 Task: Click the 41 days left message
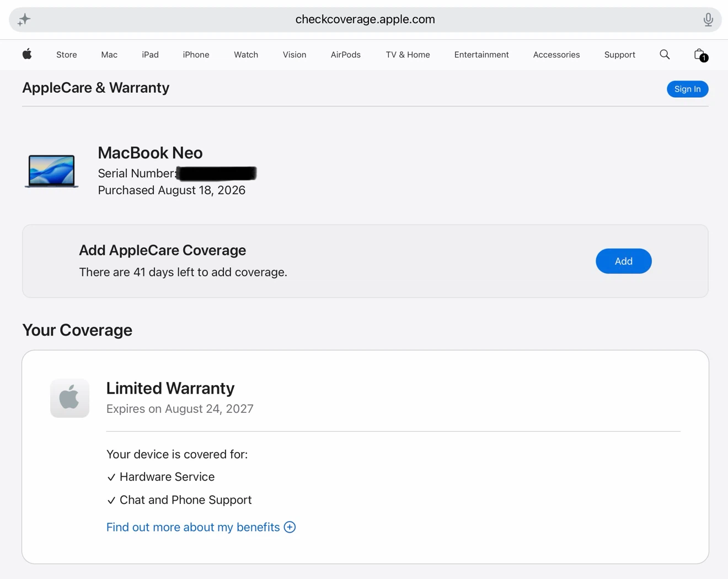pos(183,272)
